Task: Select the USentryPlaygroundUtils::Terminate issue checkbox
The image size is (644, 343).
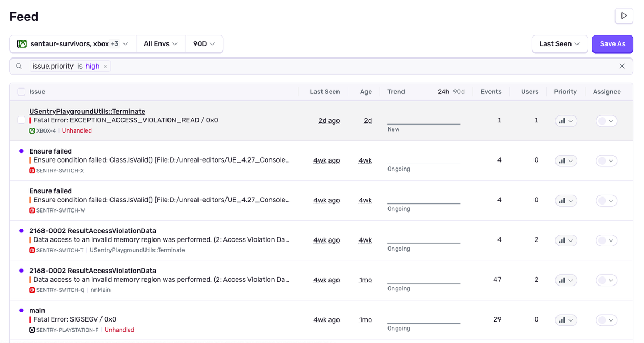Action: (x=21, y=120)
